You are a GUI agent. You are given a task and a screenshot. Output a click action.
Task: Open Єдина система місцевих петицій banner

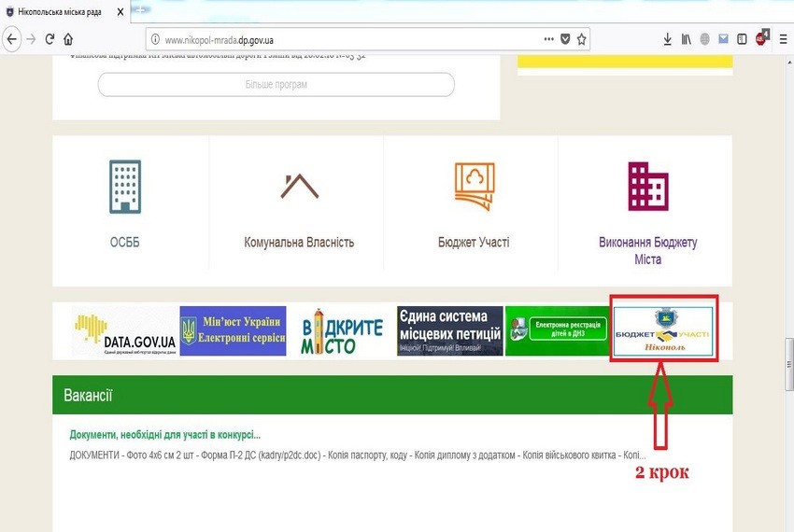[x=450, y=330]
